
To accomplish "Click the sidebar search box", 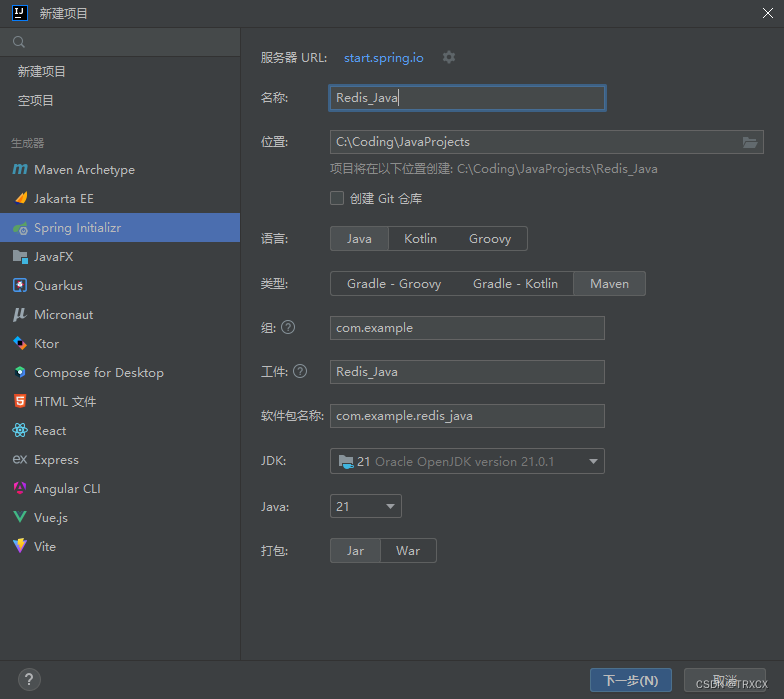I will 120,42.
